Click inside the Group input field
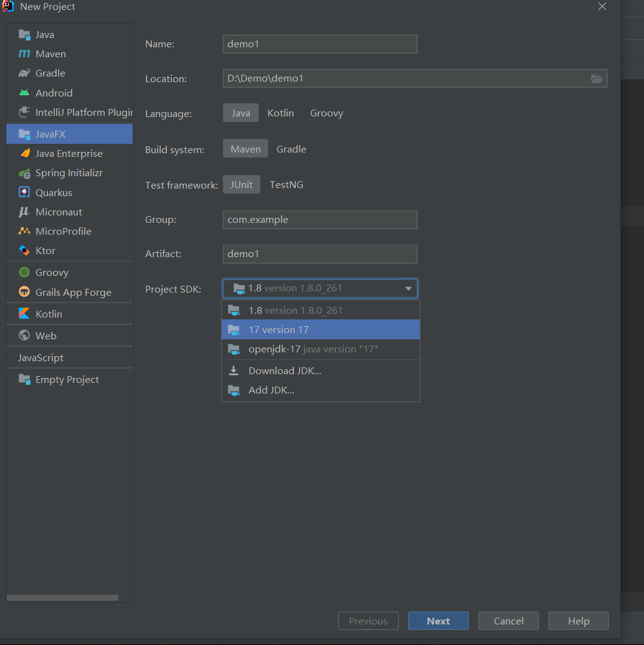The image size is (644, 645). tap(320, 220)
